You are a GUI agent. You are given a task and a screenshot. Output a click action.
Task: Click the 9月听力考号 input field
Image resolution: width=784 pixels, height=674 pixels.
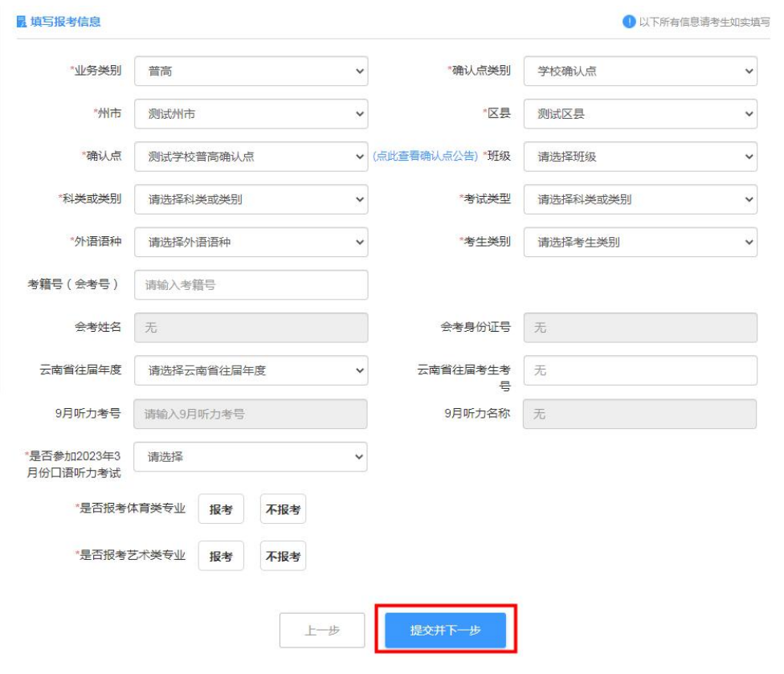[251, 414]
